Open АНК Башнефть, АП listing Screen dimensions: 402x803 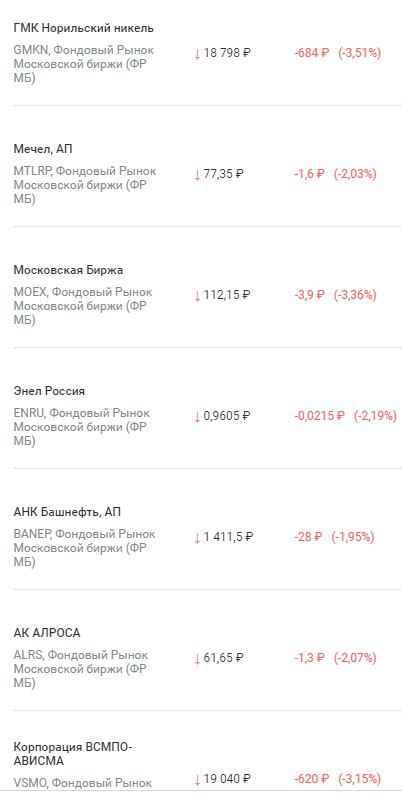tap(67, 512)
